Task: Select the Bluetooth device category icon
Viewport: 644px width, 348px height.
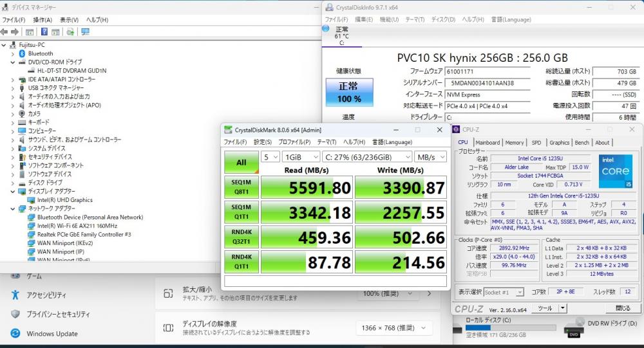Action: point(21,53)
